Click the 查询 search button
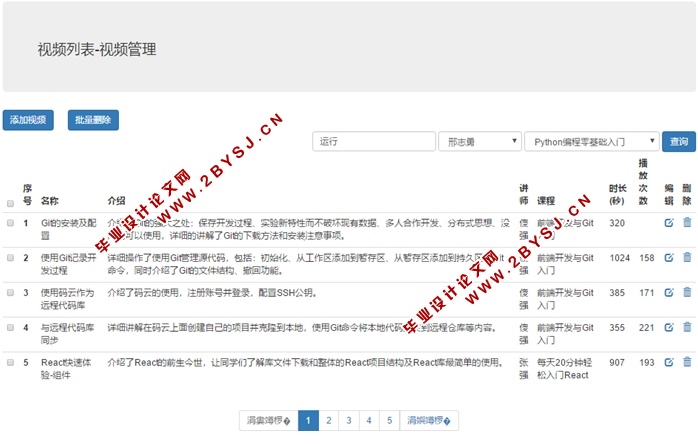The width and height of the screenshot is (698, 445). pos(679,142)
